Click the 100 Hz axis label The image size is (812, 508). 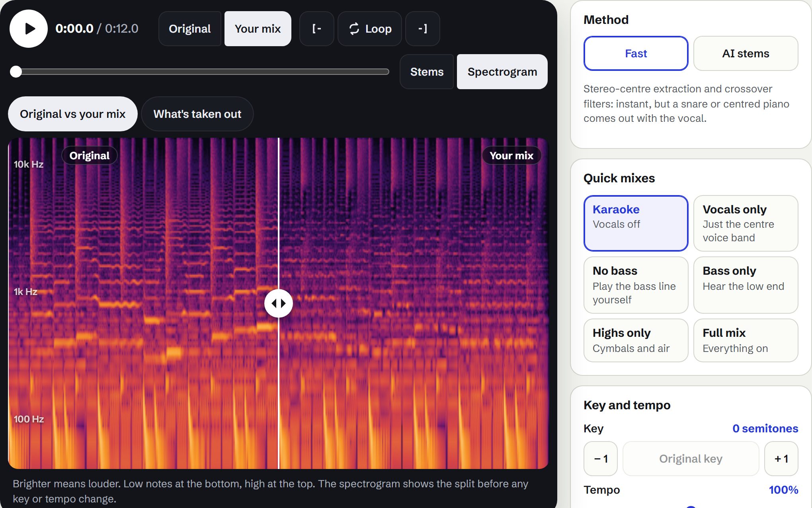click(29, 419)
